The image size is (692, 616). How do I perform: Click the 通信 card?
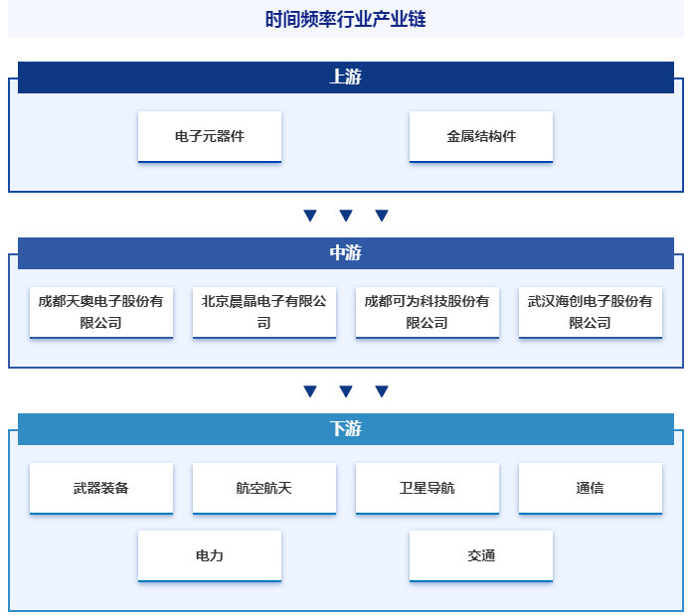[x=591, y=488]
